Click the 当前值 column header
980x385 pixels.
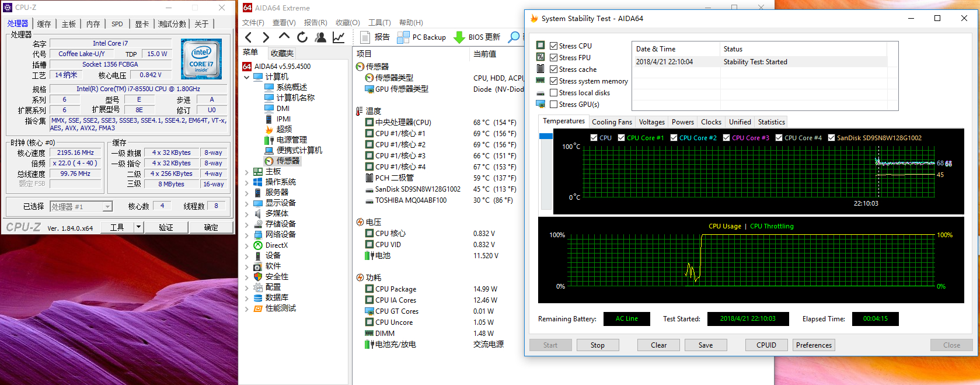click(485, 54)
